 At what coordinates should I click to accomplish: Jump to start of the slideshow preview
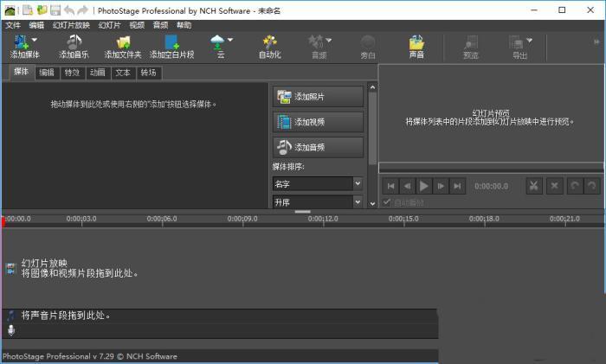click(x=390, y=186)
